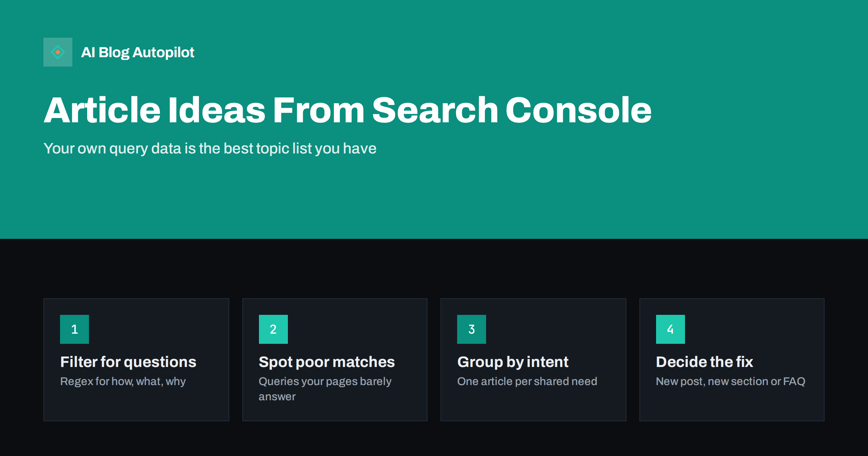The image size is (868, 456).
Task: Click One article per shared need text
Action: (x=527, y=381)
